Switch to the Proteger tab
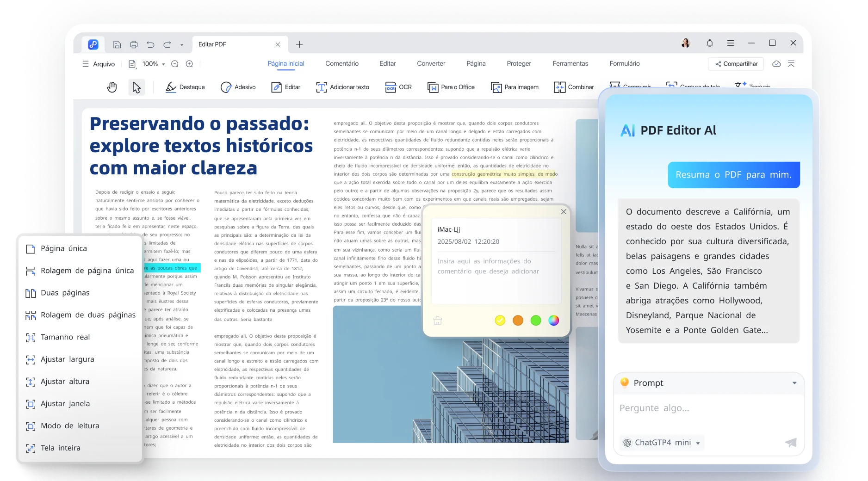 pos(519,63)
